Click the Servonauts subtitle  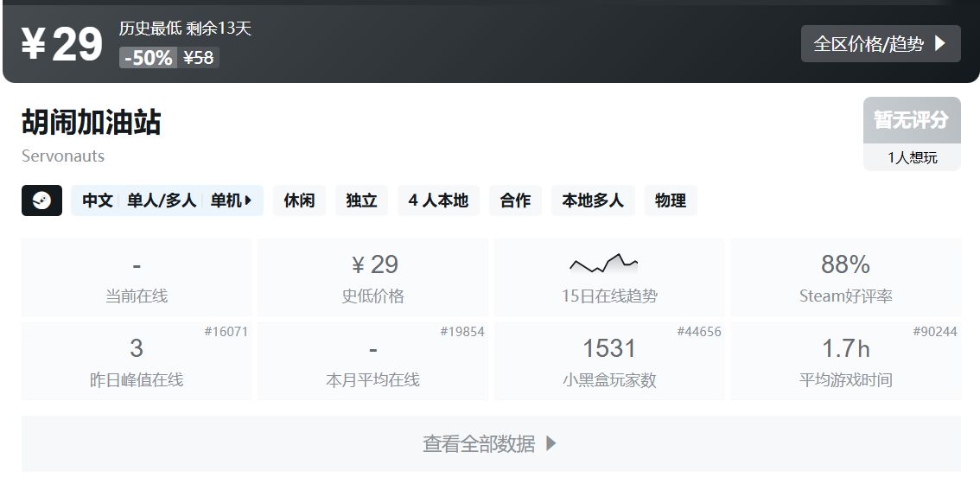point(63,156)
